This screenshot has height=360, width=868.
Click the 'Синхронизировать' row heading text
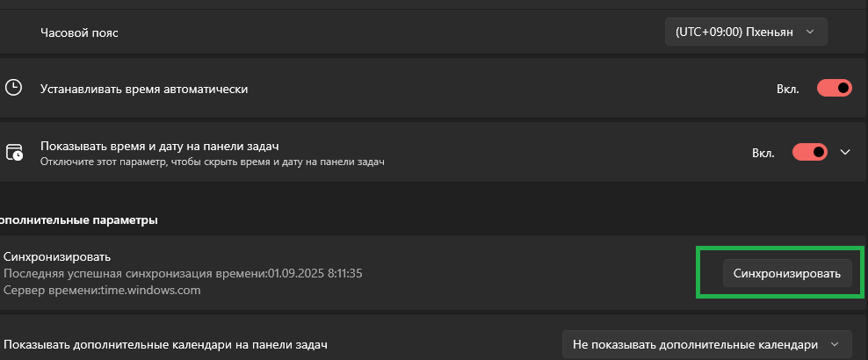coord(57,256)
